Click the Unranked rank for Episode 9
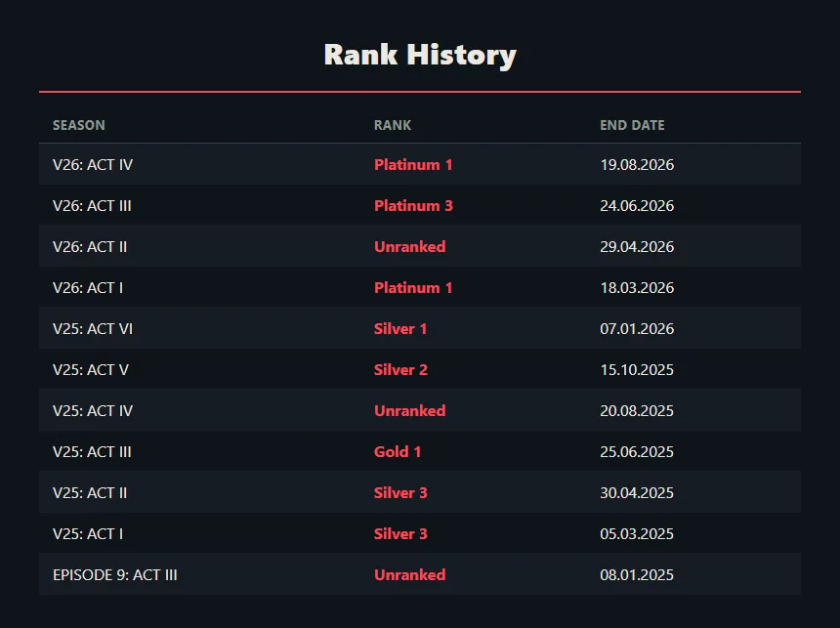The image size is (840, 628). [410, 574]
